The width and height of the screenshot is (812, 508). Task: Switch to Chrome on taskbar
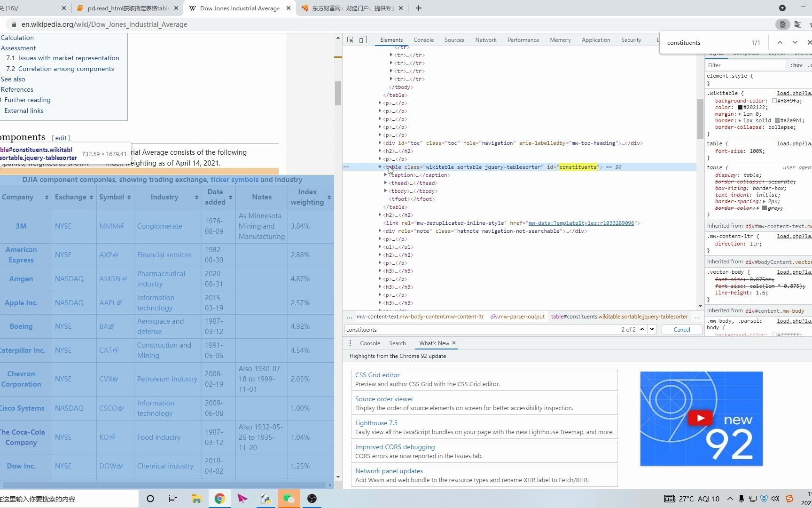tap(219, 499)
